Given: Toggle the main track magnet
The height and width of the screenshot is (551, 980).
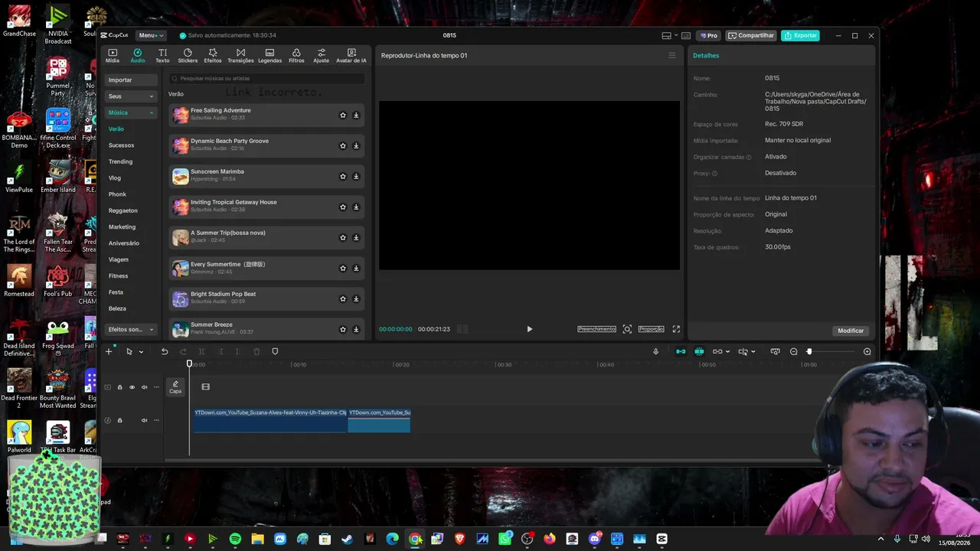Looking at the screenshot, I should tap(681, 351).
